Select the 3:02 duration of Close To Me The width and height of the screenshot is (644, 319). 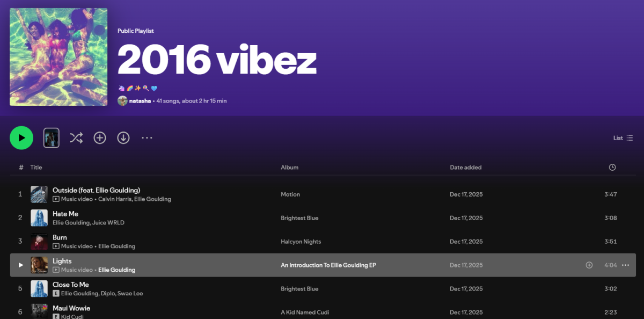pyautogui.click(x=610, y=289)
